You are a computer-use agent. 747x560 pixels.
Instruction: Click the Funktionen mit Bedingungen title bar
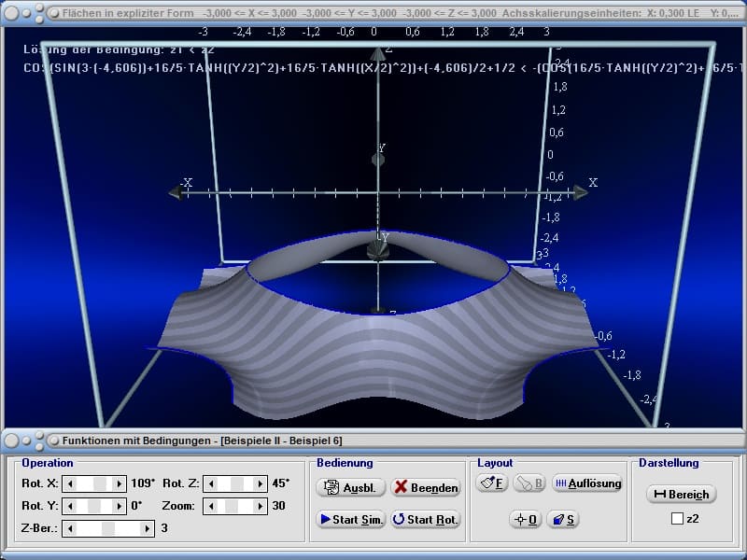coord(280,440)
